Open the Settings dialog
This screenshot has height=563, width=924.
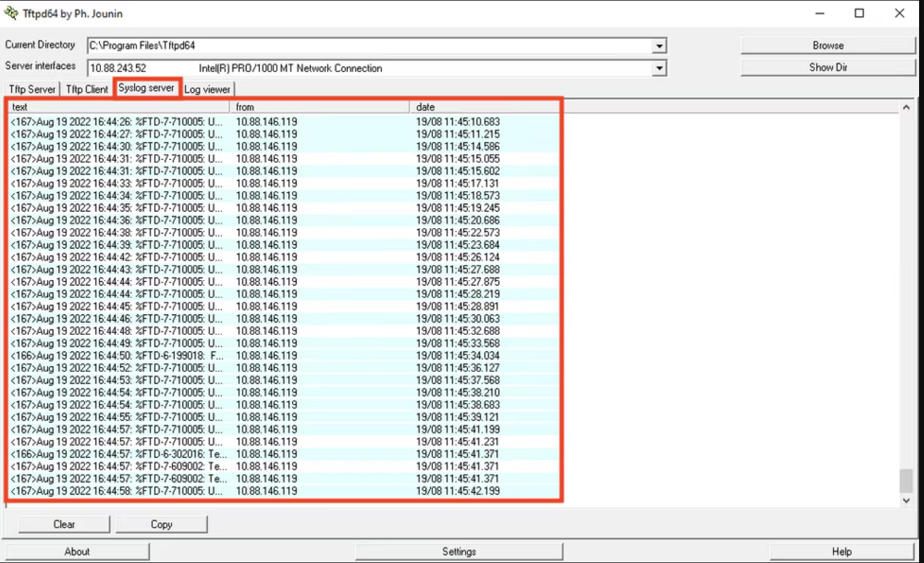pyautogui.click(x=459, y=551)
